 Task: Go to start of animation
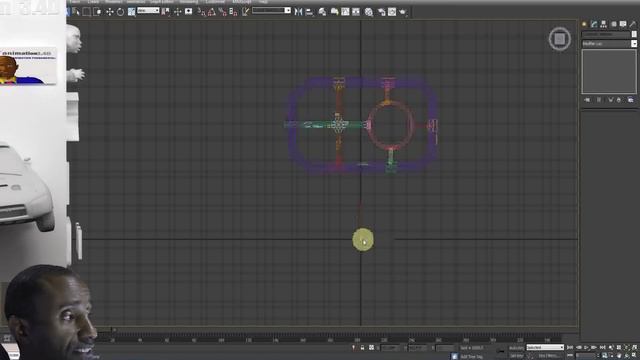(x=570, y=348)
